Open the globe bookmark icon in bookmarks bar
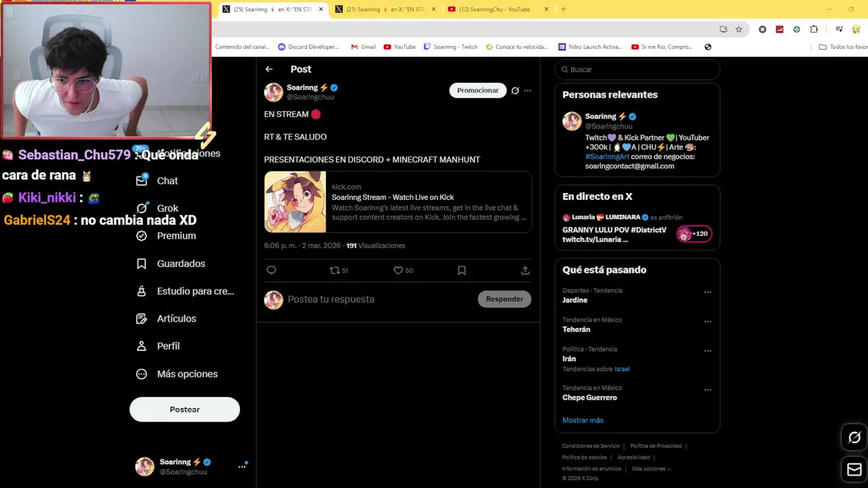 point(708,47)
